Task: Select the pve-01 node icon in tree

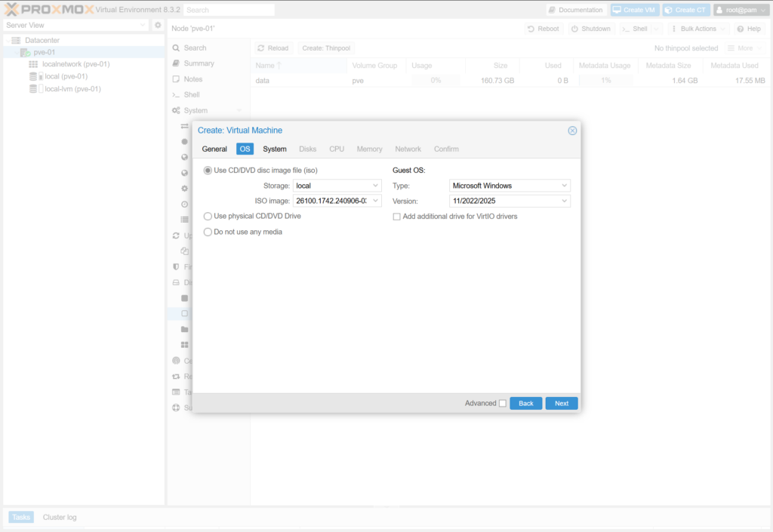Action: click(x=26, y=52)
